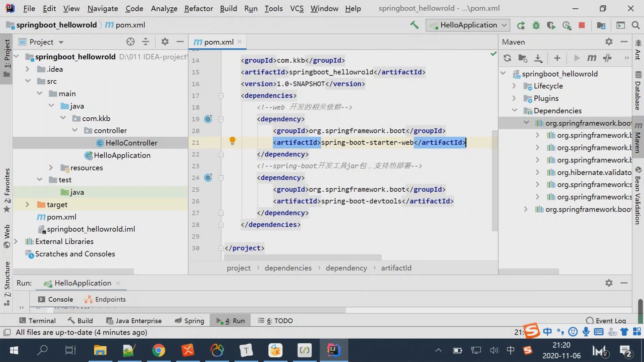The height and width of the screenshot is (362, 644).
Task: Open Project panel settings gear
Action: [165, 42]
